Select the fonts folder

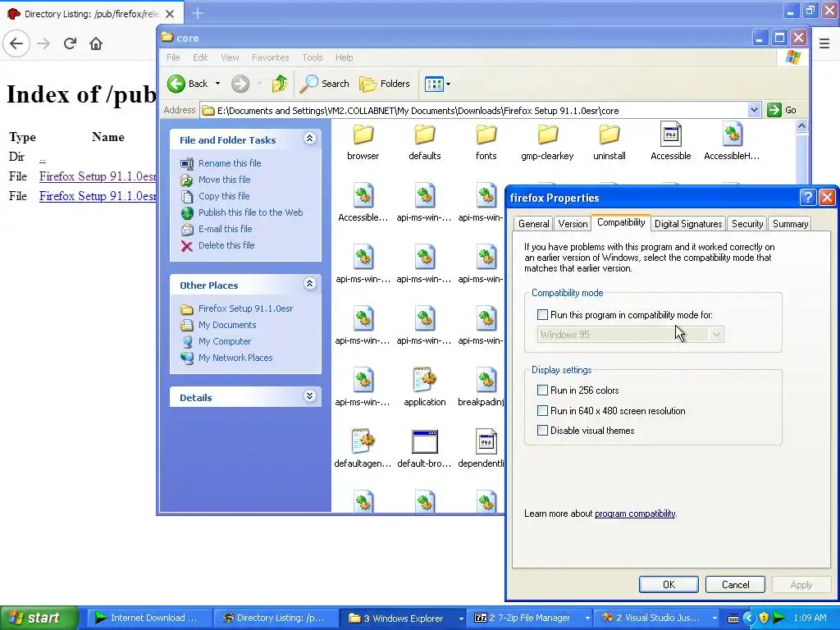tap(486, 135)
